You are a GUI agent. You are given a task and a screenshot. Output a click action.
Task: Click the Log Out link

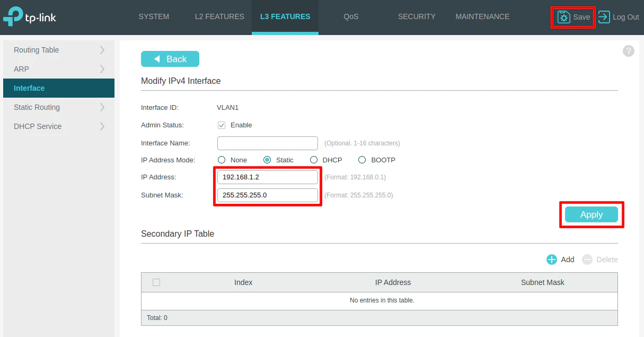pos(626,17)
